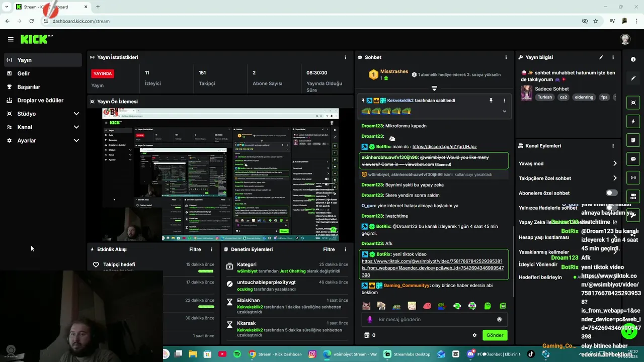Image resolution: width=644 pixels, height=362 pixels.
Task: Click Filtre in Denetim Eylemleri panel
Action: click(x=329, y=249)
